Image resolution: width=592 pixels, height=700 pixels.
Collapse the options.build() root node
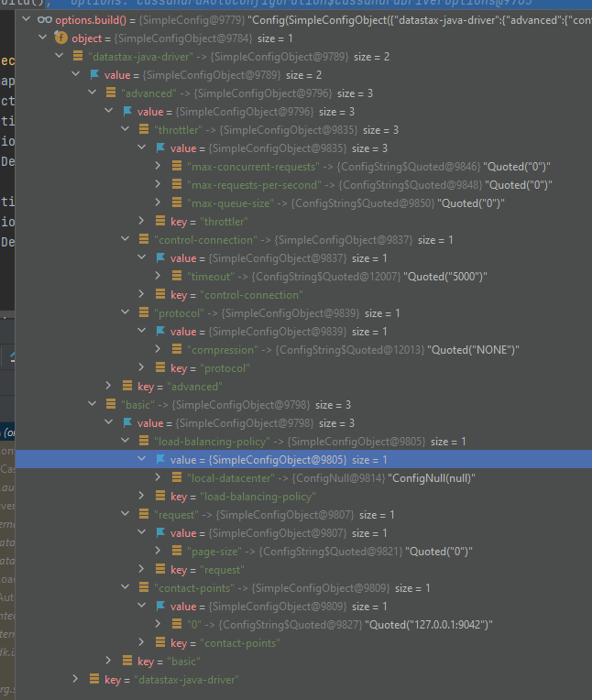pyautogui.click(x=26, y=20)
